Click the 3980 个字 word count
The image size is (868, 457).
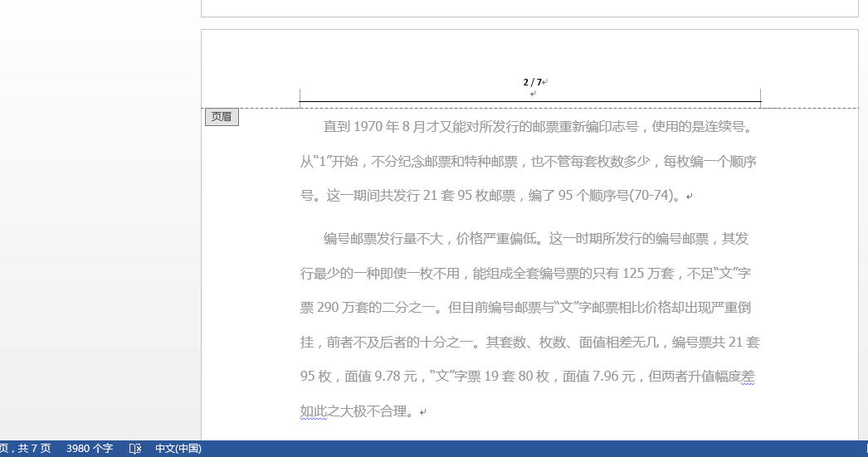coord(90,449)
